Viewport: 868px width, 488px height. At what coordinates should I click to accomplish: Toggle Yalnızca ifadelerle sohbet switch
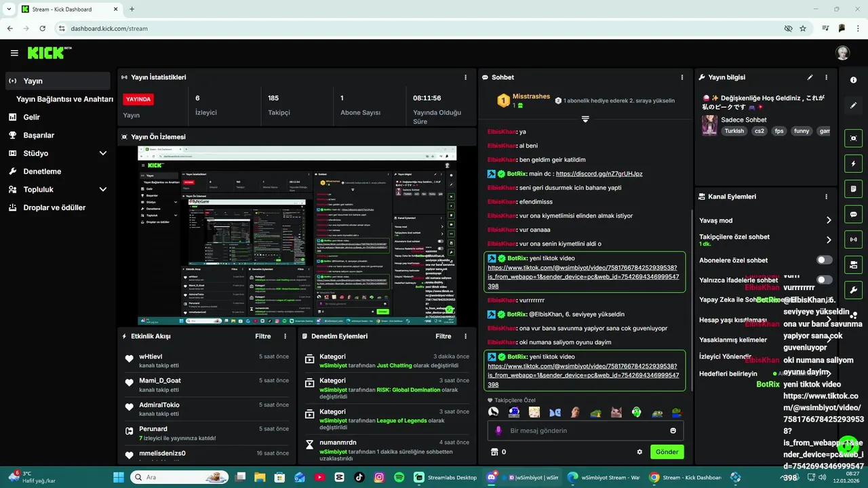click(824, 280)
